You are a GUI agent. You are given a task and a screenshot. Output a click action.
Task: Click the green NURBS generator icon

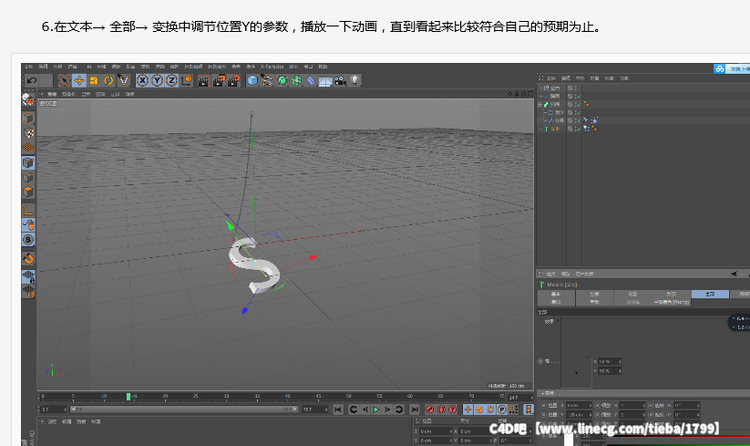[282, 80]
